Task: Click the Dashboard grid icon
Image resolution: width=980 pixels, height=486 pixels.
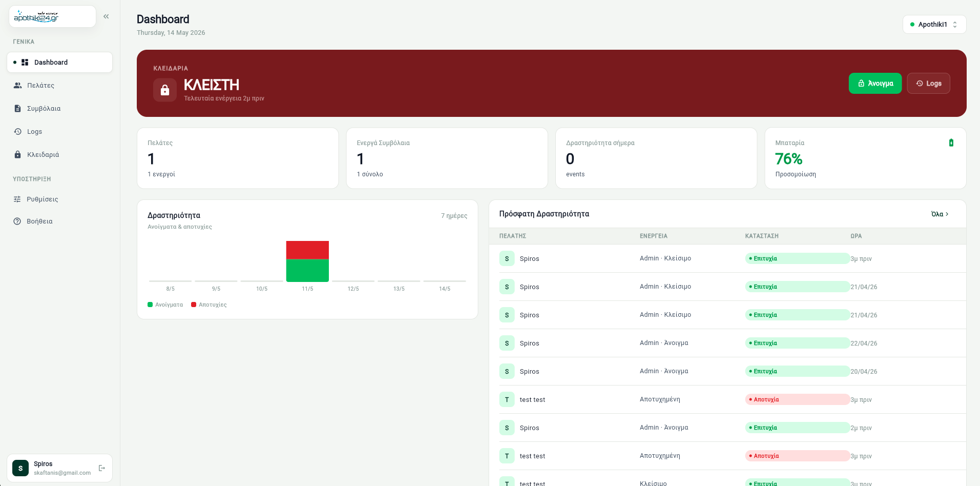Action: coord(25,63)
